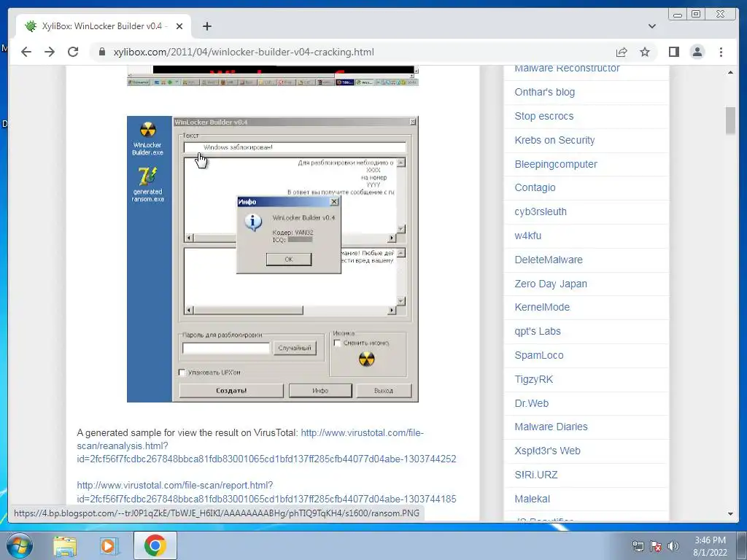747x560 pixels.
Task: Open the S!Ri.URZ link
Action: (535, 475)
